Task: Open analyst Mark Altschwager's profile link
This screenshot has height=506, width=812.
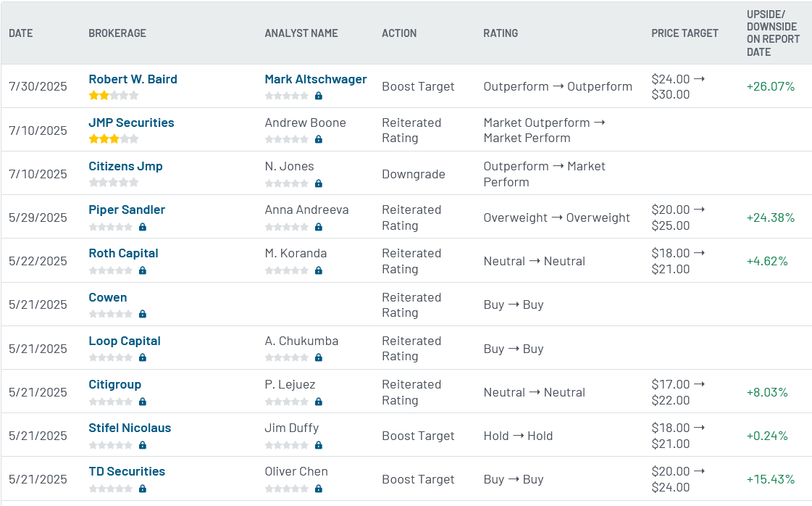Action: [315, 79]
